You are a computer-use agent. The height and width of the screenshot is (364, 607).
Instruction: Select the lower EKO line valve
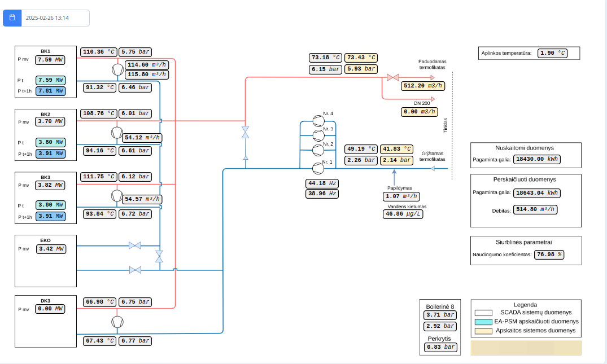click(x=135, y=270)
